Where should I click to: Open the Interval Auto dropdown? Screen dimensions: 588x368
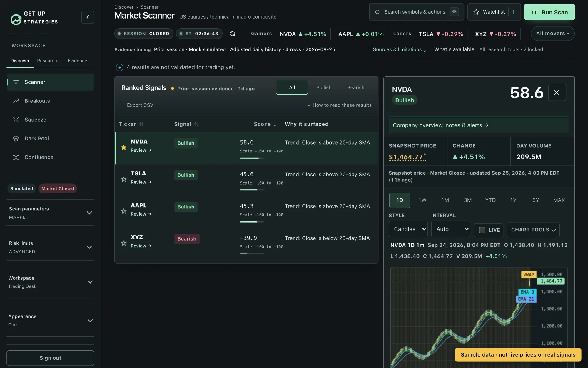coord(450,229)
